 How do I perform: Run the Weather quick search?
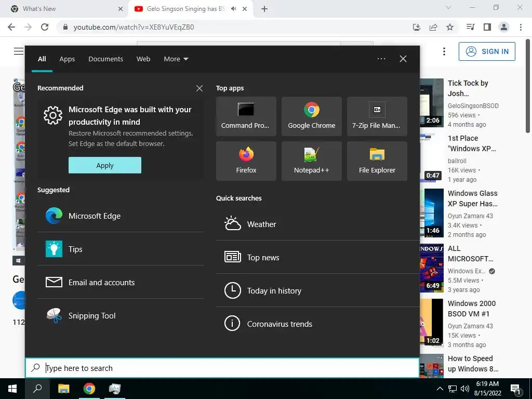pyautogui.click(x=317, y=224)
